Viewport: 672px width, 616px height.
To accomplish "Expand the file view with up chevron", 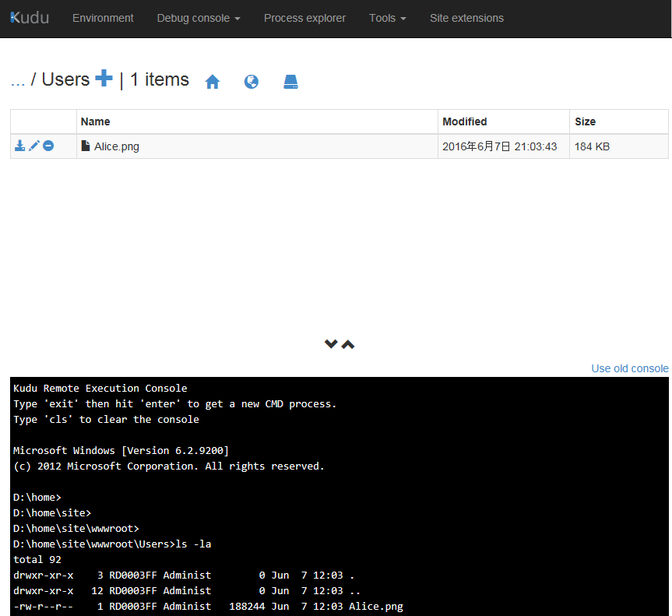I will coord(348,344).
